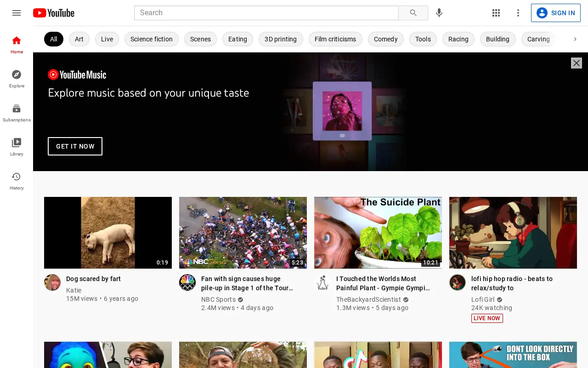Choose the 3D printing chip
This screenshot has width=588, height=368.
point(281,39)
